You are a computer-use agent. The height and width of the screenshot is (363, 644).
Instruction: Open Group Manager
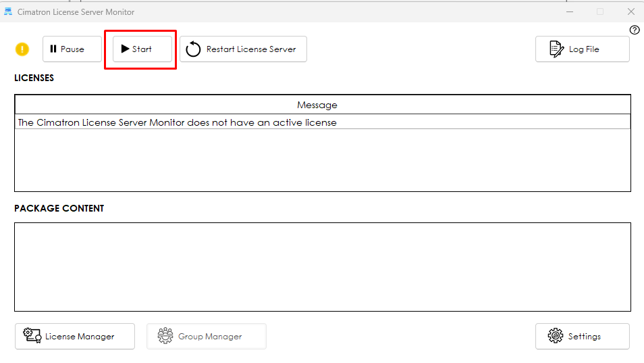(x=207, y=336)
